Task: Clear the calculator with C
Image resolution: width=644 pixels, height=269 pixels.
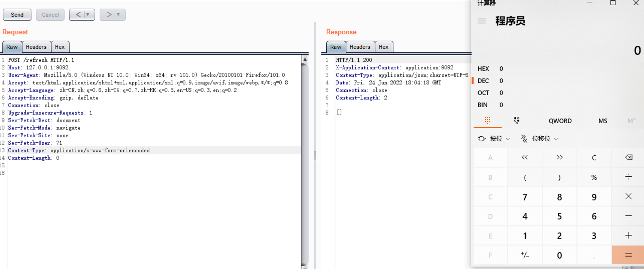Action: click(x=594, y=158)
